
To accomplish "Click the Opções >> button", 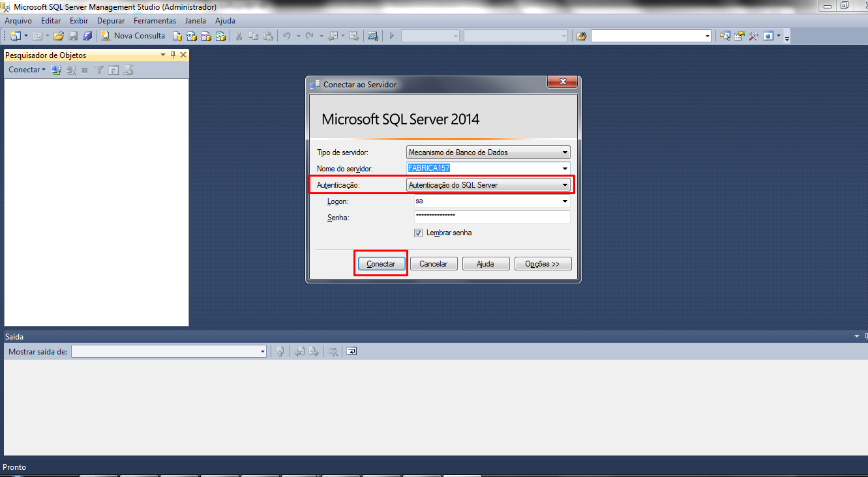I will [x=543, y=264].
